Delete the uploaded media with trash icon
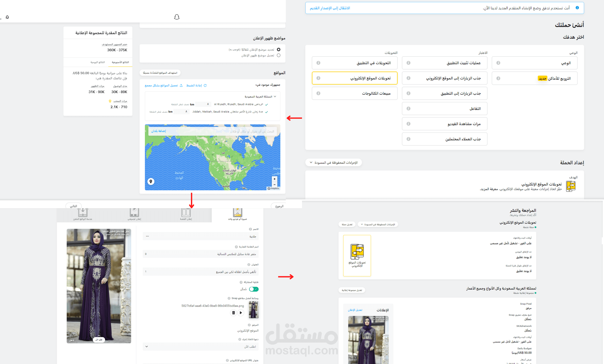The width and height of the screenshot is (604, 364). pos(233,313)
